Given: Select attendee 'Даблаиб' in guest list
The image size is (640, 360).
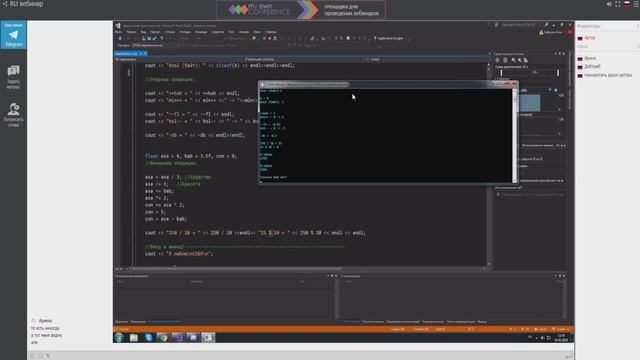Looking at the screenshot, I should pyautogui.click(x=592, y=67).
